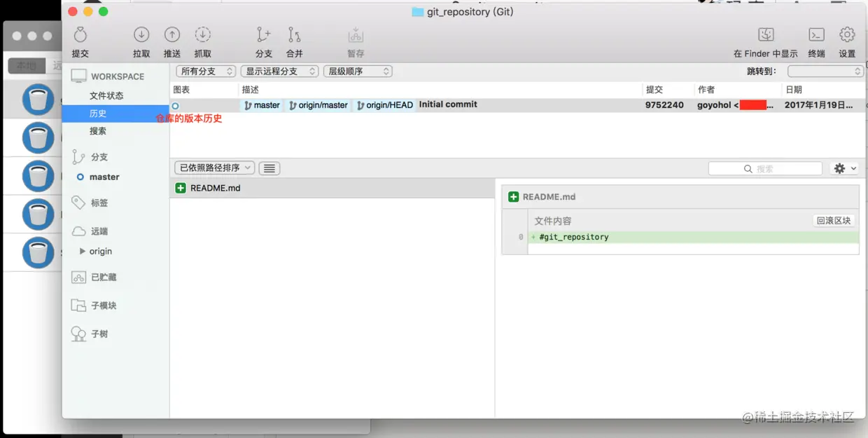The image size is (868, 438).
Task: Click the folder icon in window title
Action: coord(418,12)
